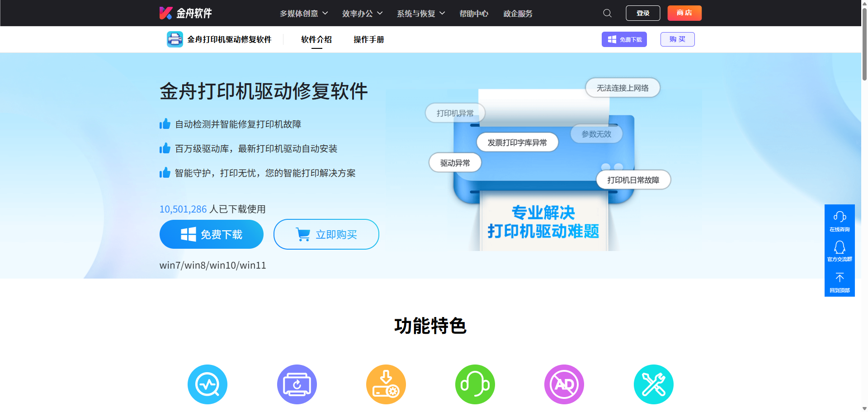
Task: Click the 回到顶部 back-to-top arrow
Action: [x=840, y=278]
